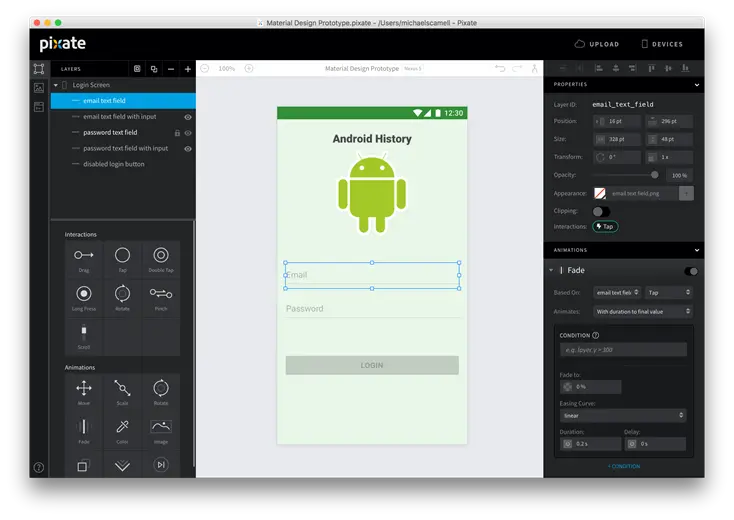Click the duplicate layer icon in Layers header
Viewport: 734px width, 520px height.
tap(154, 69)
